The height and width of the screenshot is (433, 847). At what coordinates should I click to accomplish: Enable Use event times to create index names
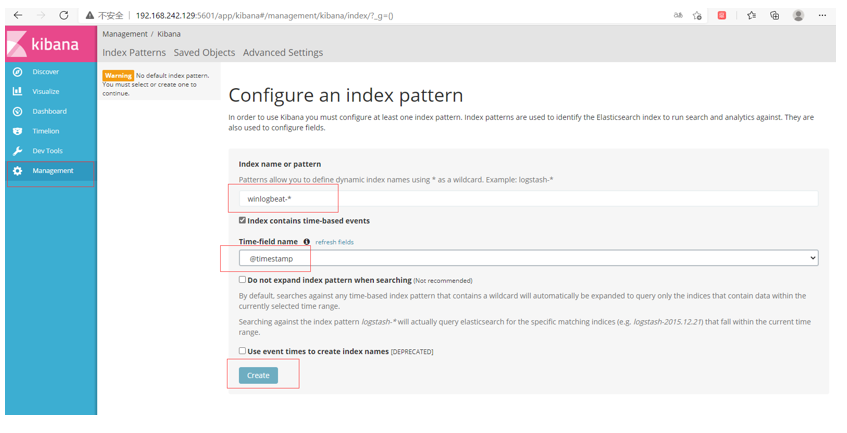243,350
